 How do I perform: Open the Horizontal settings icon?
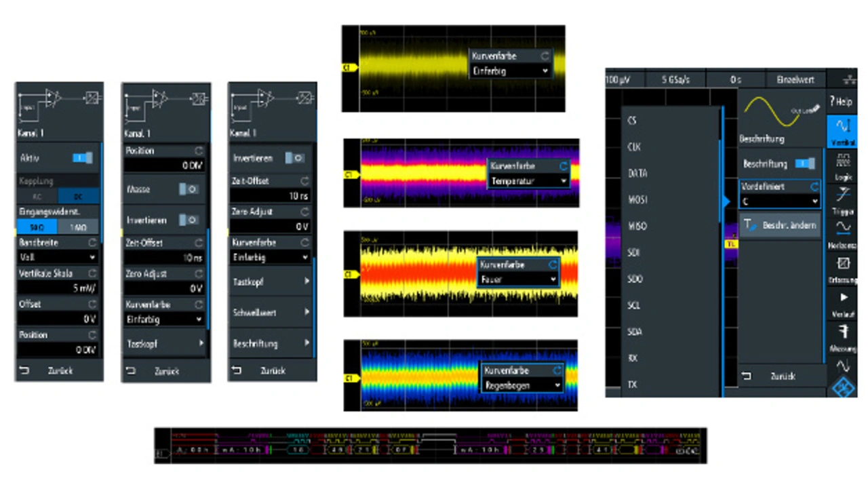pyautogui.click(x=843, y=235)
